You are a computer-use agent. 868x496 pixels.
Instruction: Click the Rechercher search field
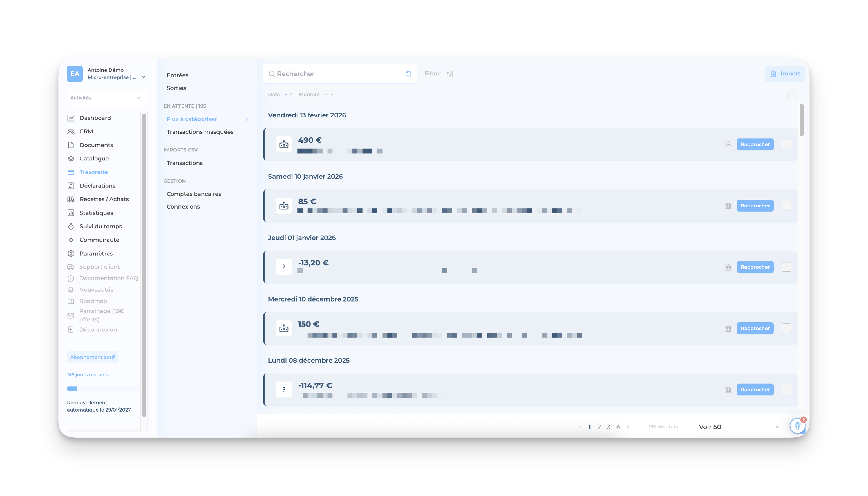pyautogui.click(x=338, y=74)
